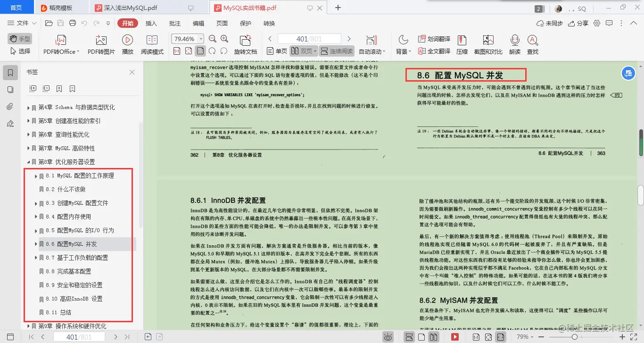The width and height of the screenshot is (644, 343).
Task: Open the 批注 ribbon tab
Action: click(174, 23)
